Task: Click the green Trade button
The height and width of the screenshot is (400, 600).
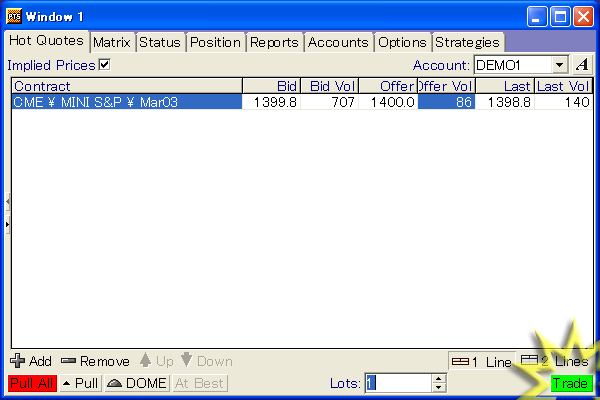Action: point(571,383)
